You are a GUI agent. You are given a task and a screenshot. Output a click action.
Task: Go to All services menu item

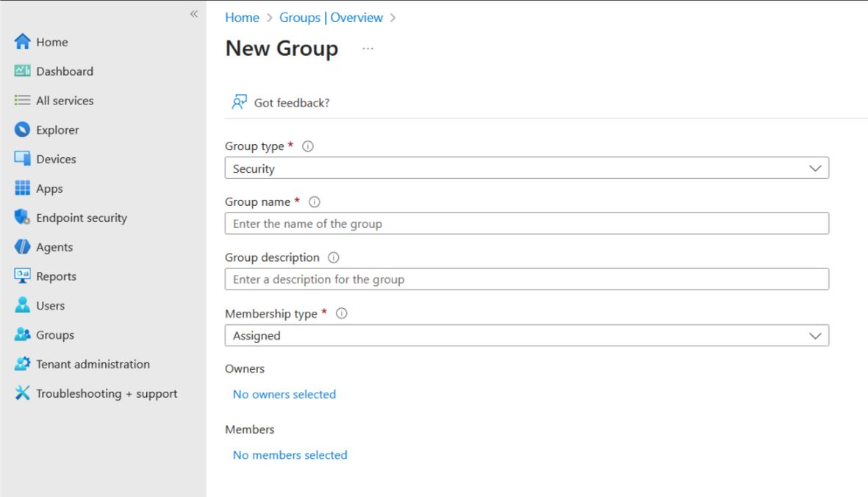tap(65, 101)
